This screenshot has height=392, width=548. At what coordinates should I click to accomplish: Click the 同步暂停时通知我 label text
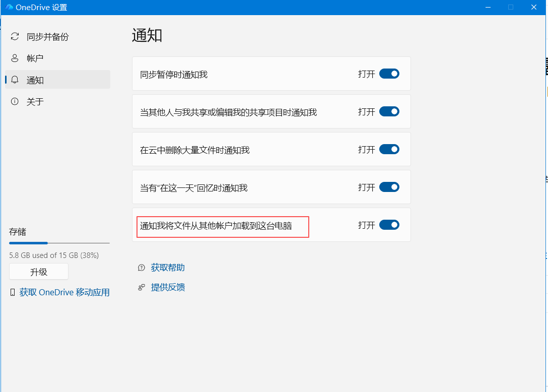coord(174,75)
